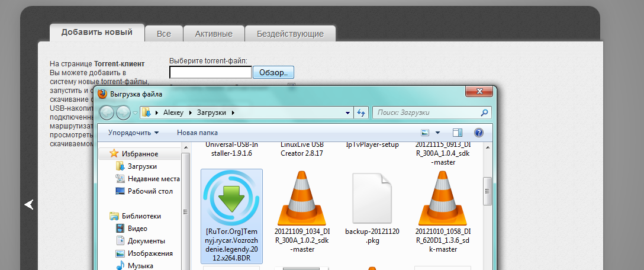The height and width of the screenshot is (270, 644).
Task: Click the white left arrow on page edge
Action: pos(29,204)
